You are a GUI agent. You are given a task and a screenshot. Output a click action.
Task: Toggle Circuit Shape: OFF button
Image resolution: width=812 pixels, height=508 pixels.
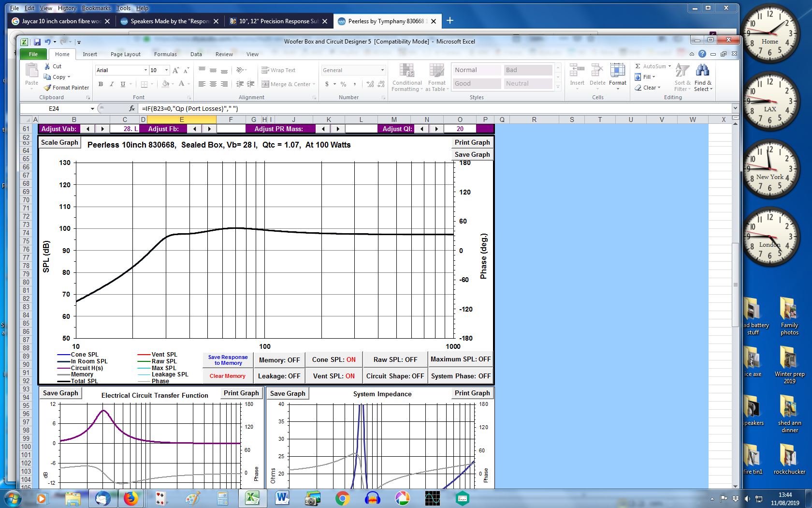pyautogui.click(x=395, y=376)
